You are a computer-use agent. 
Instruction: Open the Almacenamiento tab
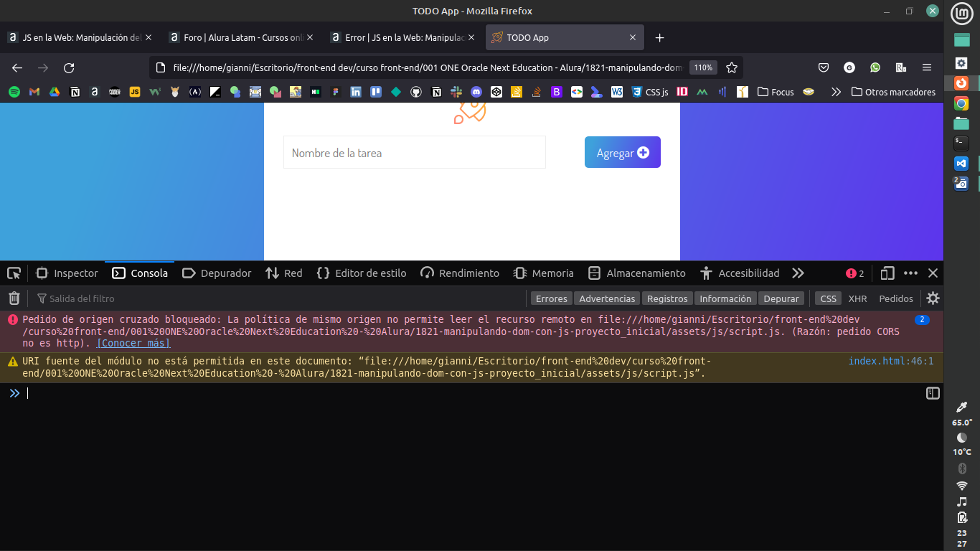(637, 273)
